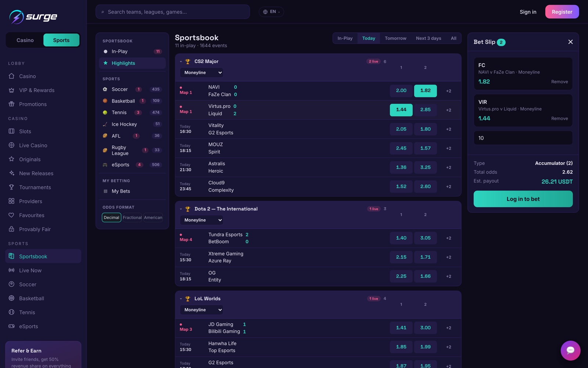
Task: Click the search teams input field
Action: click(x=173, y=12)
